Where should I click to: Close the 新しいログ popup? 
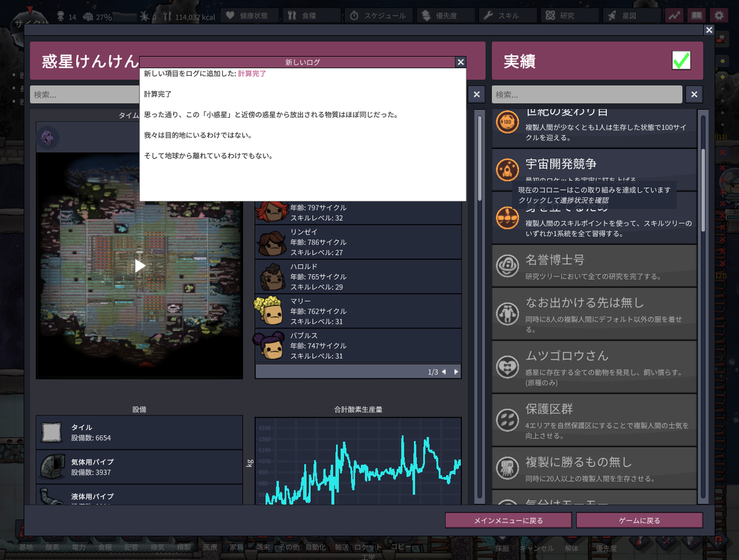click(460, 62)
